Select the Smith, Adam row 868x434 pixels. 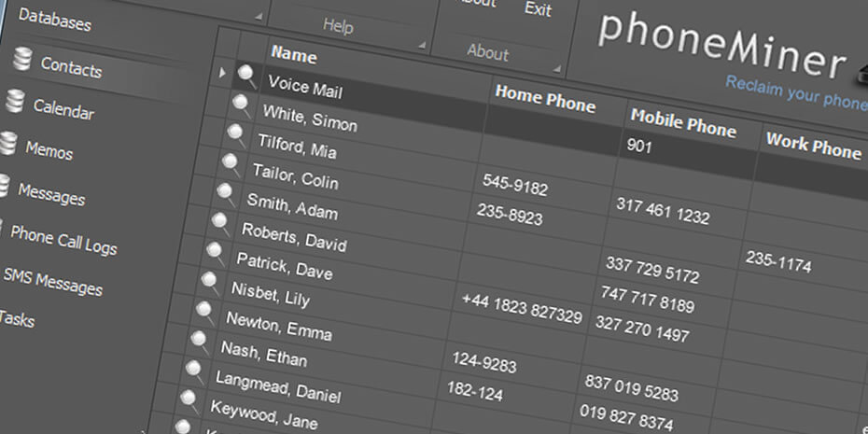coord(292,206)
